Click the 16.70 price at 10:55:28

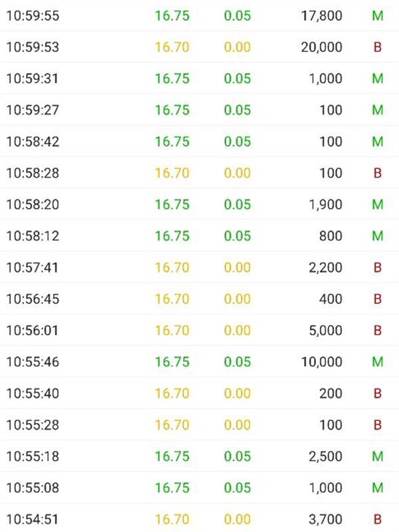coord(172,425)
